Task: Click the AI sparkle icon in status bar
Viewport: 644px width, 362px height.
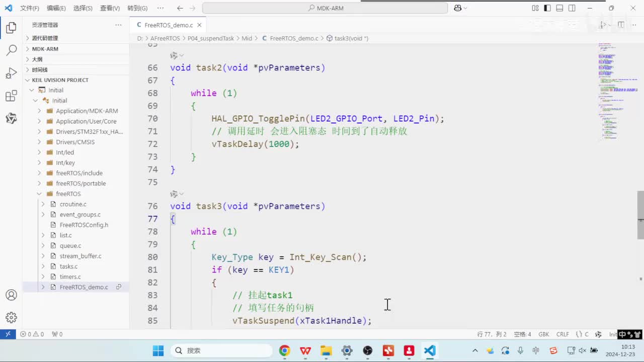Action: tap(598, 334)
